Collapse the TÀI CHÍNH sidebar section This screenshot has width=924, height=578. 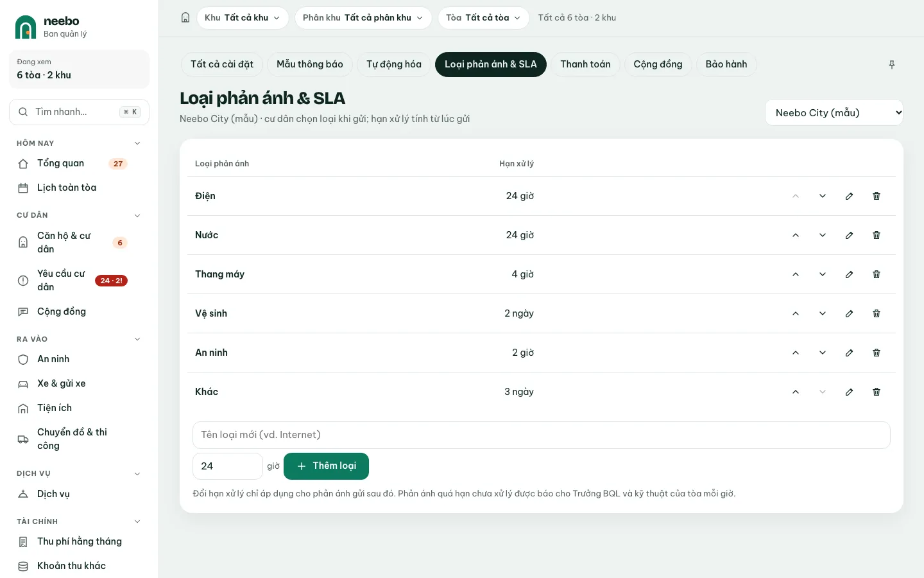[137, 521]
